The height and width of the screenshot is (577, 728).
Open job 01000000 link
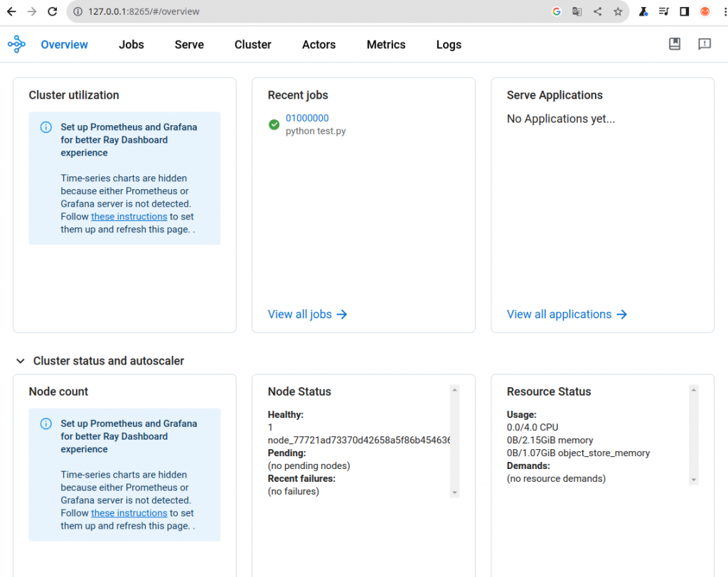(307, 118)
